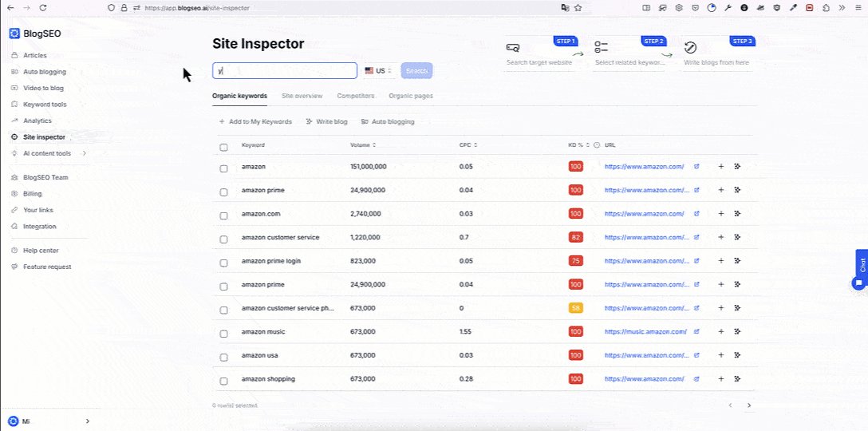Go to previous table page arrow

click(x=730, y=405)
